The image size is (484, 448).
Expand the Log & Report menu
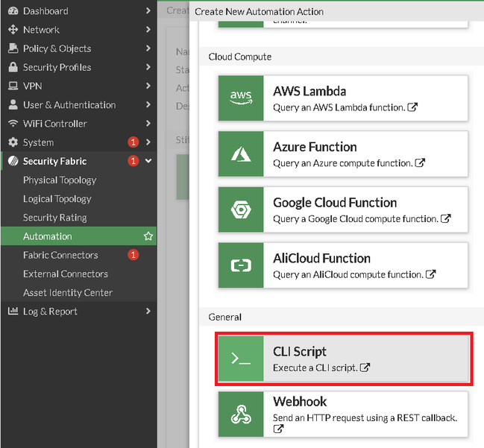point(148,312)
